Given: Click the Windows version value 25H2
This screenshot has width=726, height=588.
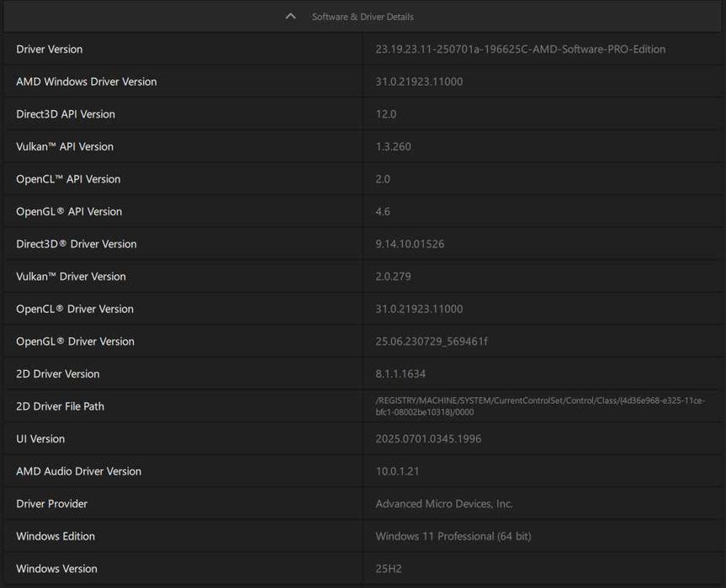Looking at the screenshot, I should (389, 569).
